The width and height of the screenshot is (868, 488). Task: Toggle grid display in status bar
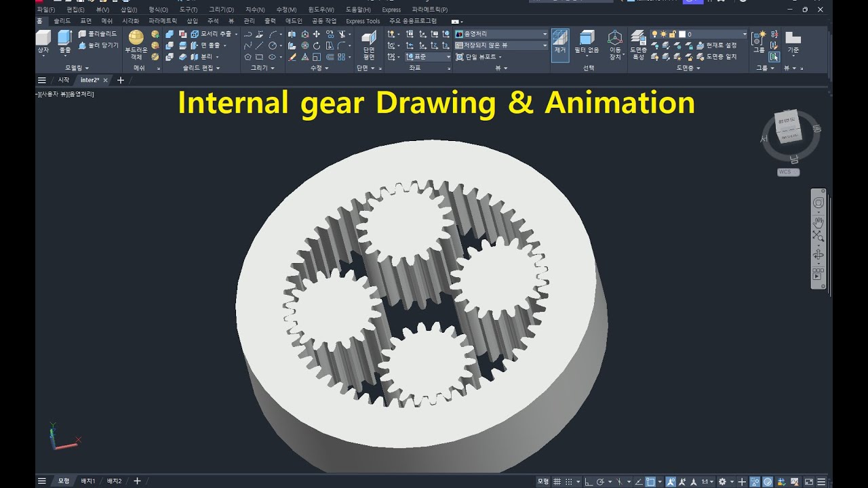pos(557,481)
